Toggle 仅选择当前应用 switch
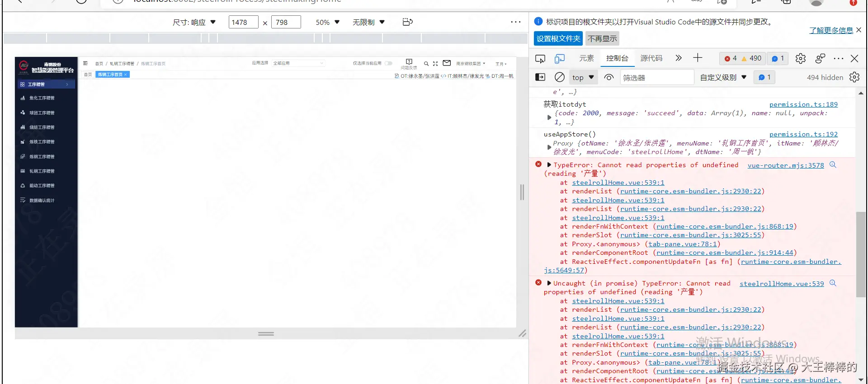This screenshot has width=868, height=384. 388,63
